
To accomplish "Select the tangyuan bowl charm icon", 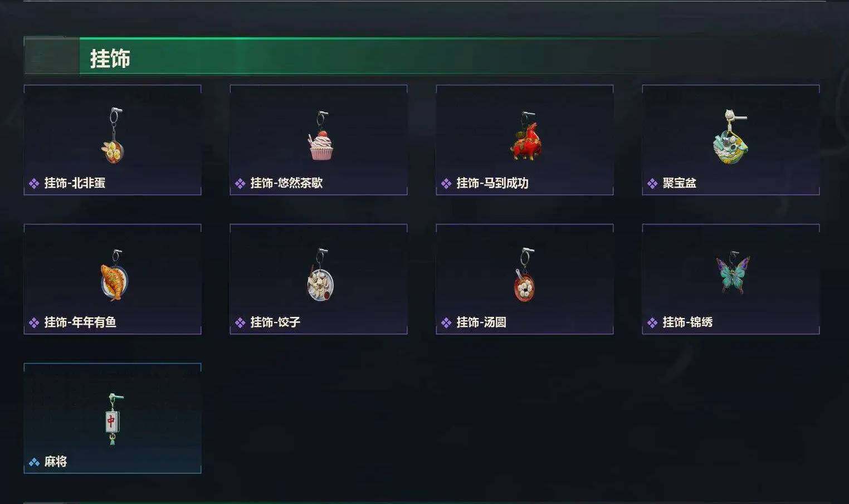I will point(524,276).
